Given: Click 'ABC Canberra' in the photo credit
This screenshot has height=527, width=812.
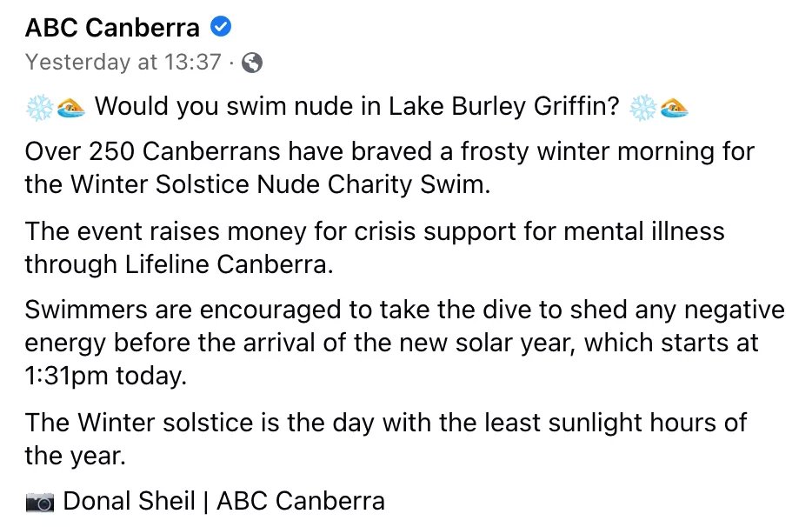Looking at the screenshot, I should point(301,501).
